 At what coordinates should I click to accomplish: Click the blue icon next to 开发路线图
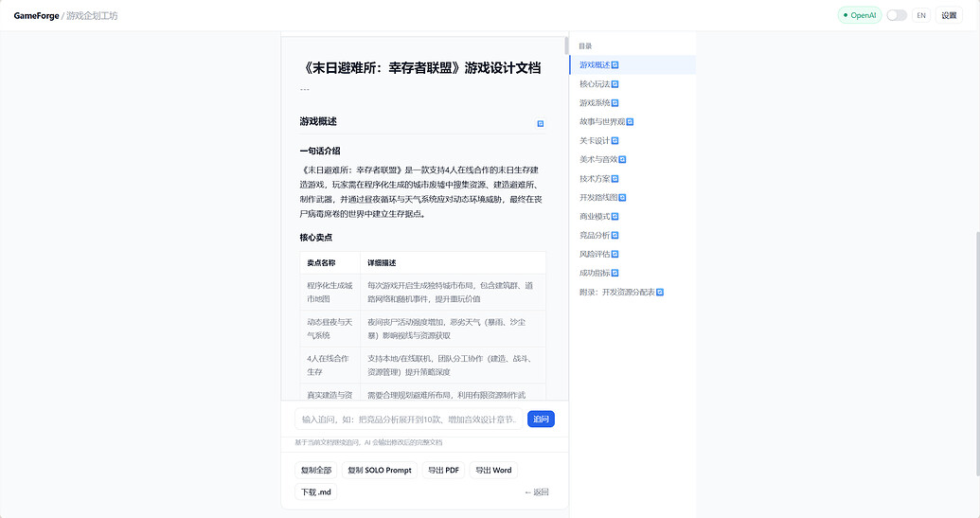click(x=622, y=198)
